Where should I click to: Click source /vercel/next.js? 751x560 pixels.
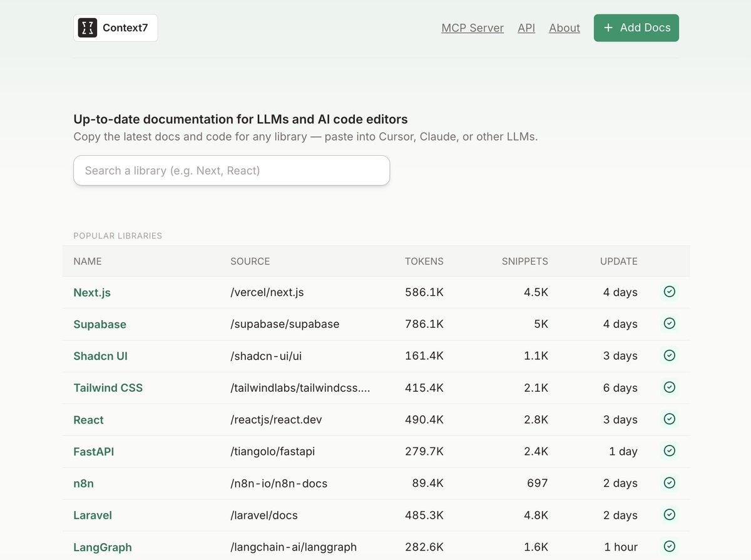(267, 292)
